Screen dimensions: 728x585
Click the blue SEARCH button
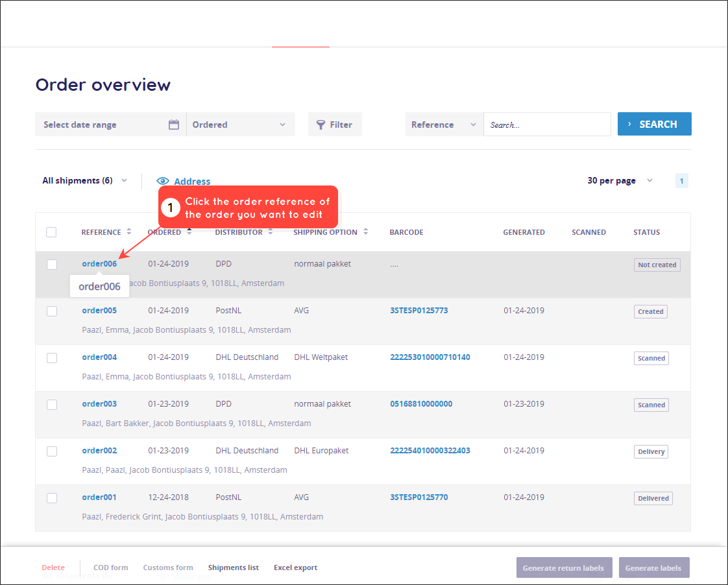(654, 124)
